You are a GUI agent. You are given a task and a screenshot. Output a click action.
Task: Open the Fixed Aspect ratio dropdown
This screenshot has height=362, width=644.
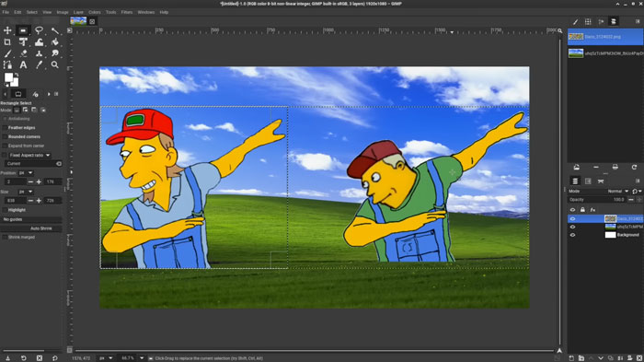pos(29,155)
